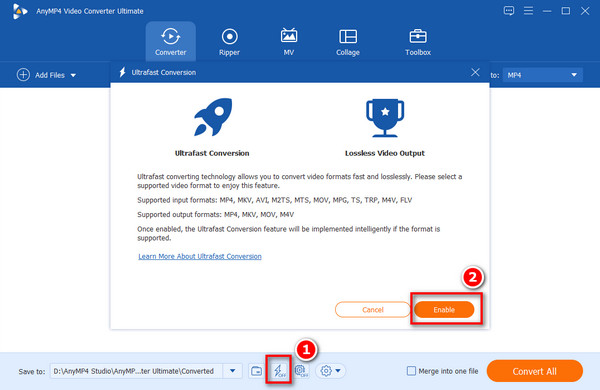Maximize the AnyMP4 window
The width and height of the screenshot is (600, 390).
(566, 11)
